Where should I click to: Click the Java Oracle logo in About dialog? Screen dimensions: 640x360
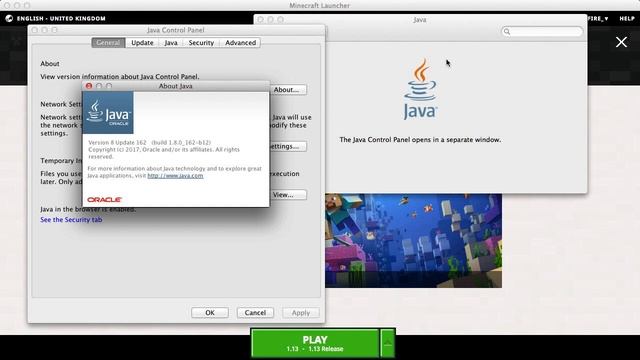108,113
